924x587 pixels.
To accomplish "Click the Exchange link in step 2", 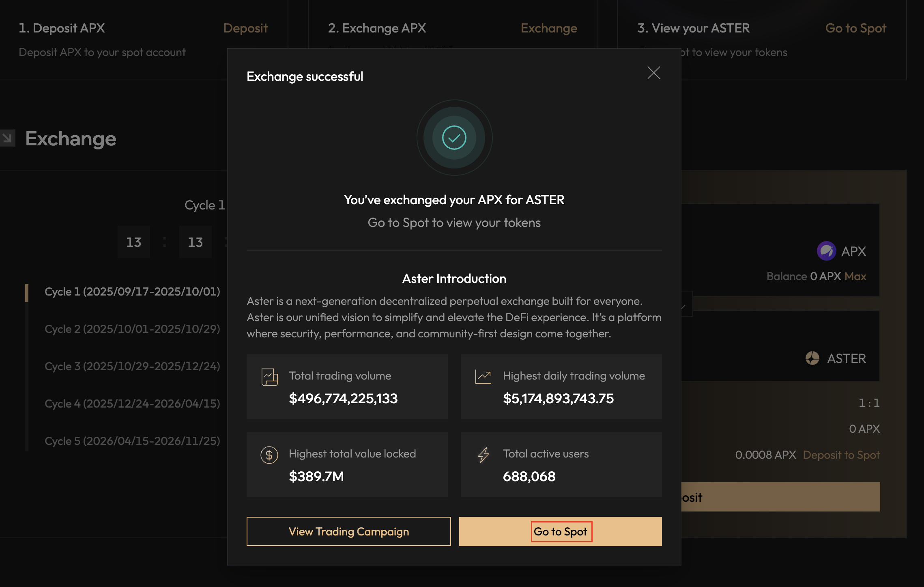I will tap(549, 28).
